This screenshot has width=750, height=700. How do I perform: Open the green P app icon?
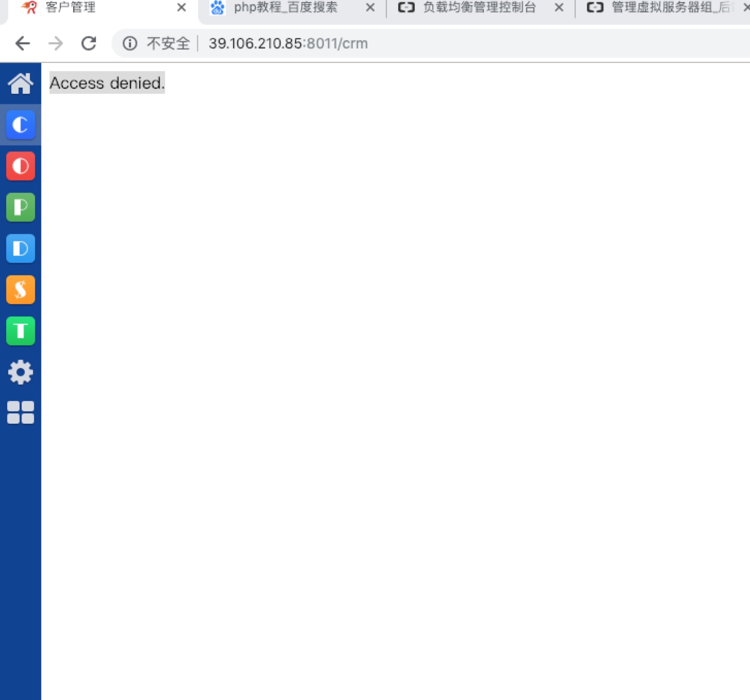(21, 207)
